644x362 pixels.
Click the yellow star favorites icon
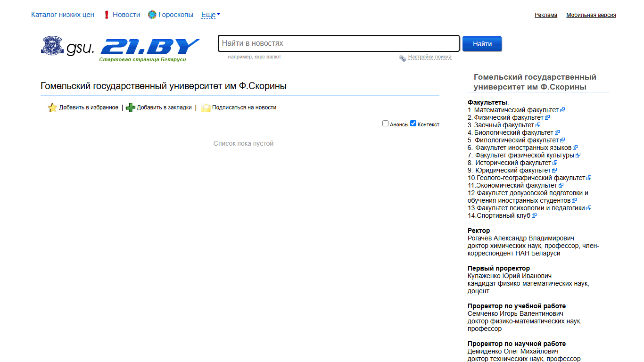(52, 107)
